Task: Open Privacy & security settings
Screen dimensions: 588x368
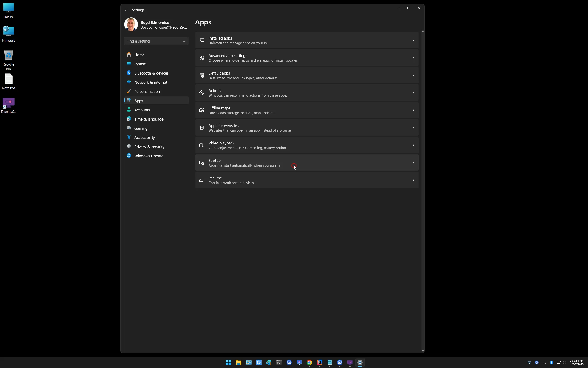Action: 156,147
